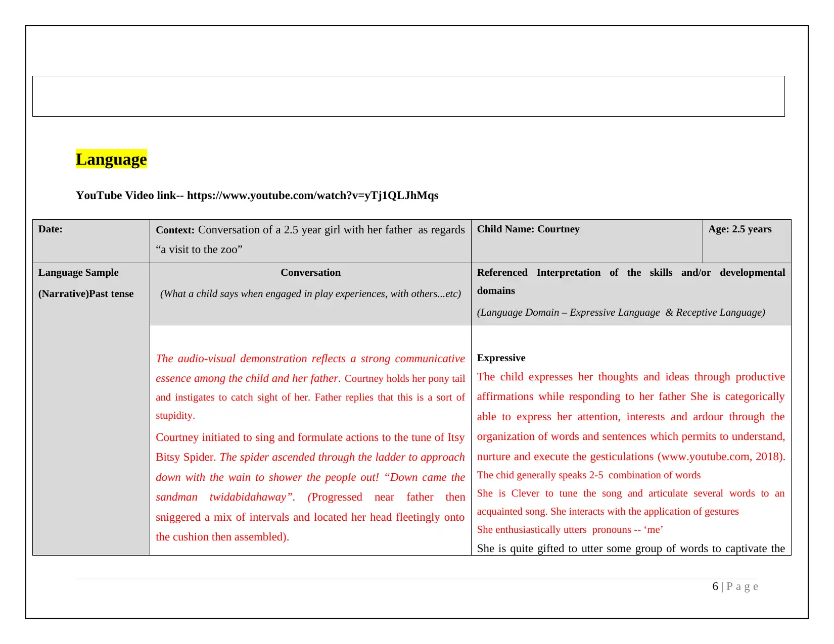834x644 pixels.
Task: Click the empty bordered box at top
Action: pos(408,96)
